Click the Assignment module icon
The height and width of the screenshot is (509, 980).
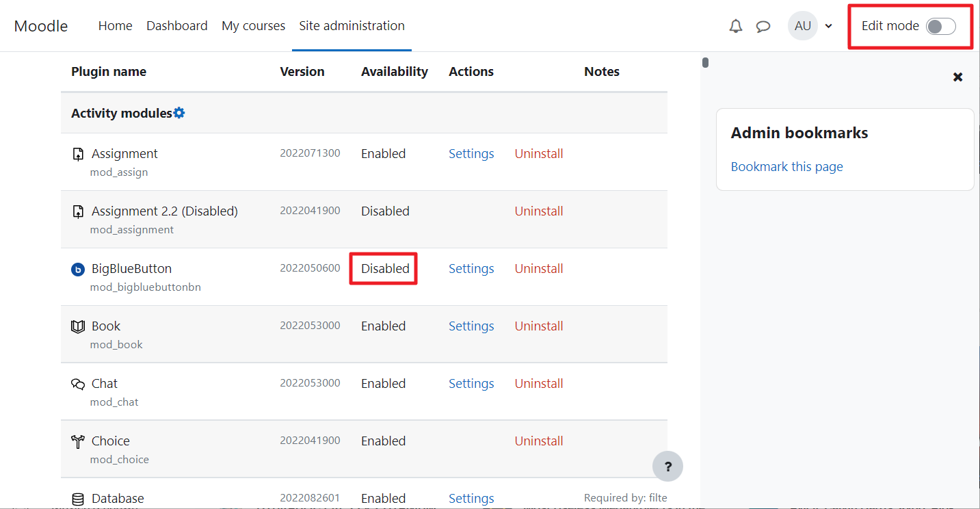[x=78, y=154]
